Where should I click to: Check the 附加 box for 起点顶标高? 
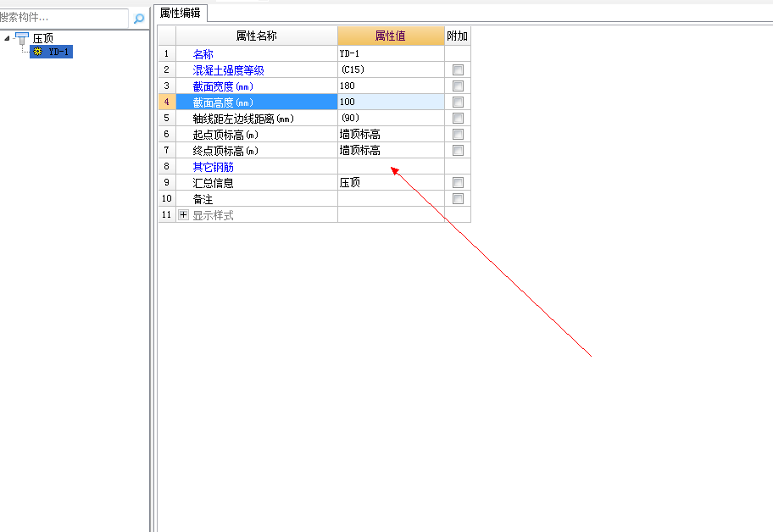(458, 135)
